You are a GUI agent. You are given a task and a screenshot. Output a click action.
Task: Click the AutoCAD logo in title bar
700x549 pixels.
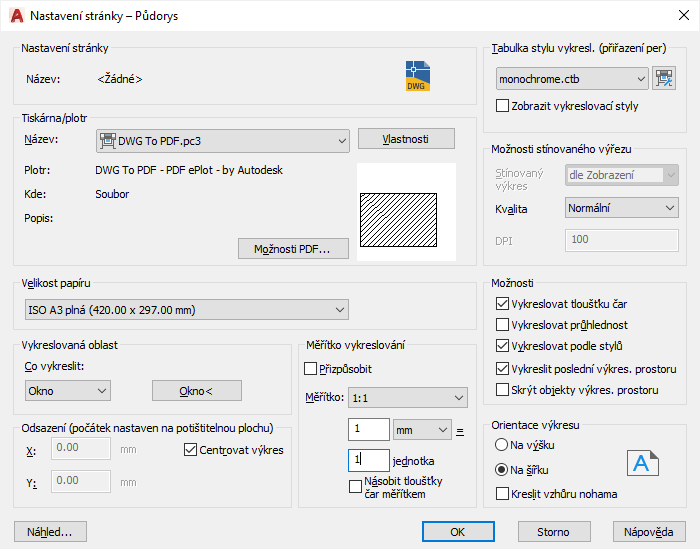coord(17,16)
